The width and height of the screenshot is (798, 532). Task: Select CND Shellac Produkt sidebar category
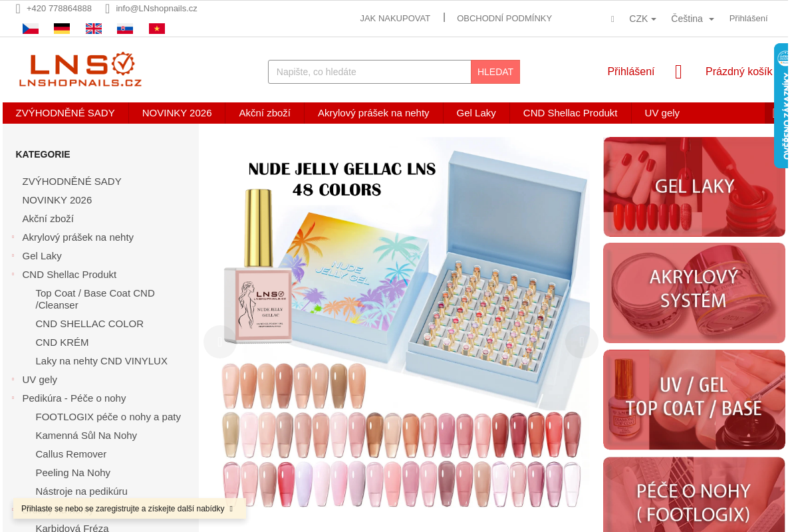coord(69,275)
